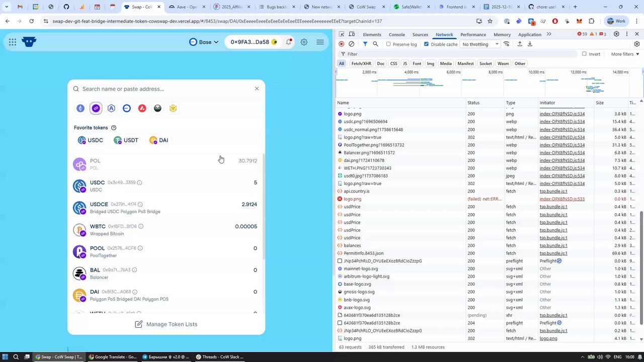Image resolution: width=644 pixels, height=362 pixels.
Task: Toggle the Invert filter checkbox
Action: tap(584, 54)
